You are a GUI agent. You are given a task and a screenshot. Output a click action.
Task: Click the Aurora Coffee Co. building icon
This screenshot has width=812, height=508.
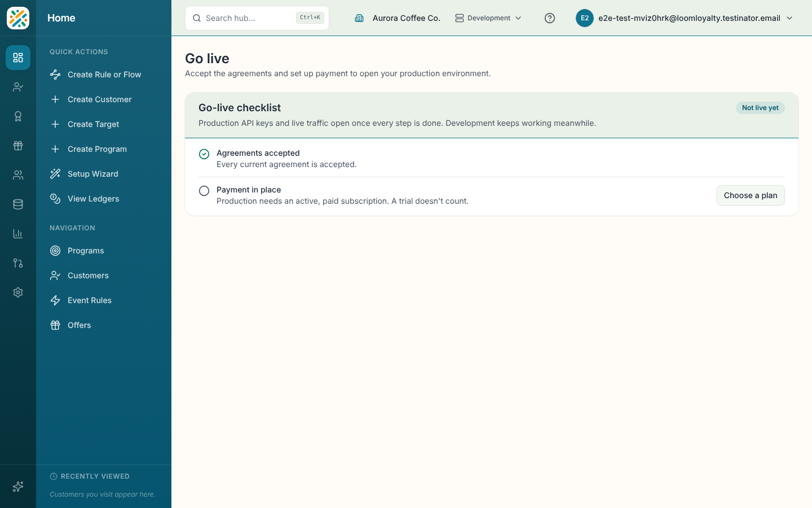tap(359, 18)
